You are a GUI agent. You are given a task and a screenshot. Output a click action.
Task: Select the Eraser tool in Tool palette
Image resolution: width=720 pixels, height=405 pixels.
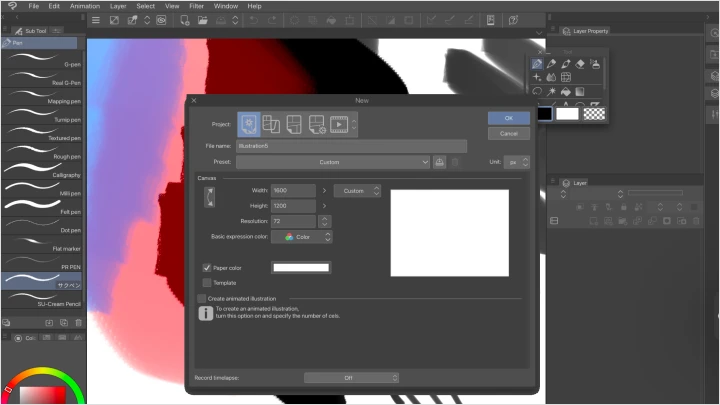click(580, 64)
